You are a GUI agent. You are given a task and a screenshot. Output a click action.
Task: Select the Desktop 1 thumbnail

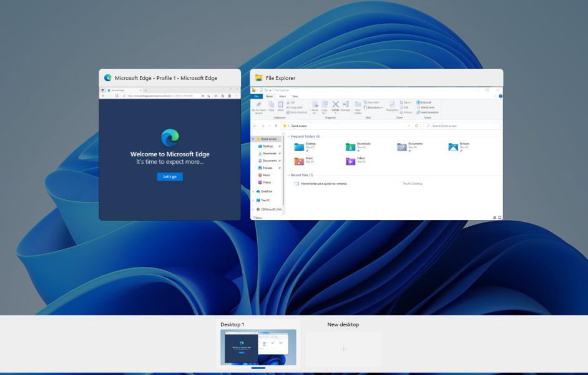258,347
